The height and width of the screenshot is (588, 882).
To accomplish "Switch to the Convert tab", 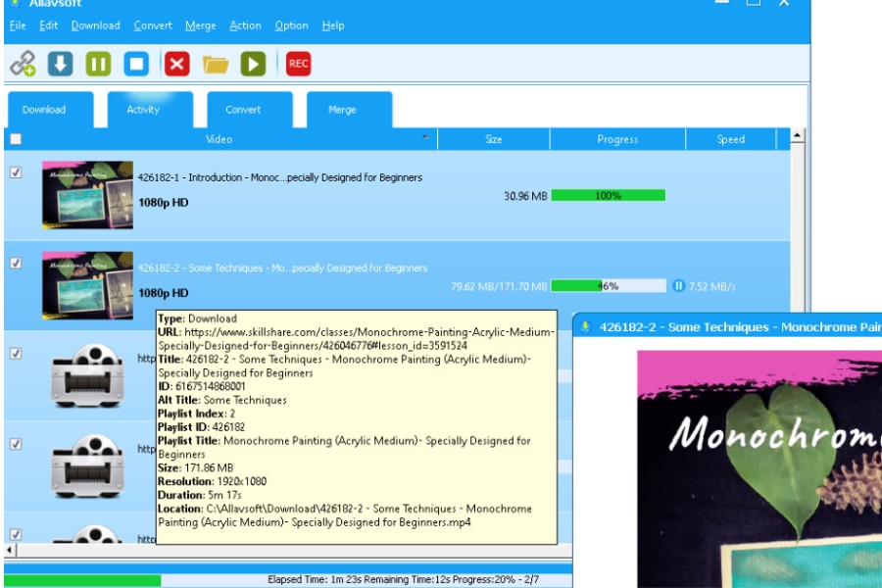I will tap(250, 110).
